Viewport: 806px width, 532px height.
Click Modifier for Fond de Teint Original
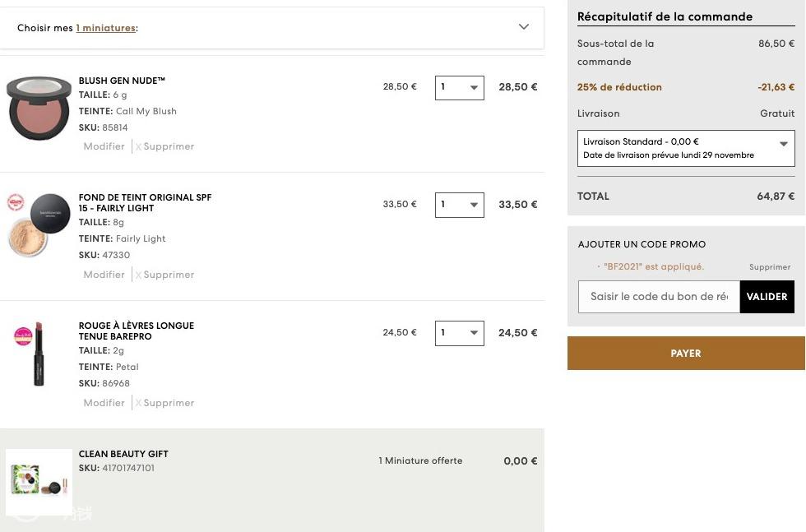point(104,275)
